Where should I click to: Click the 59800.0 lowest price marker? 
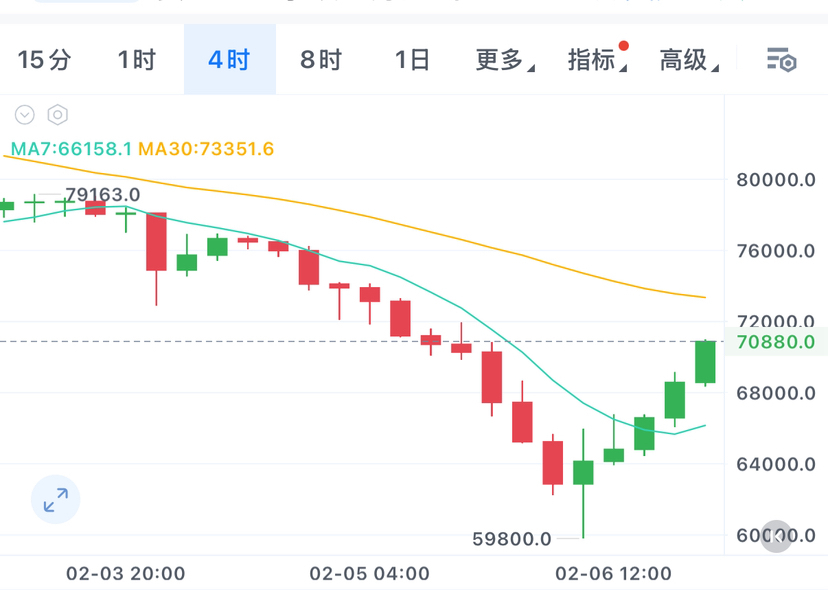[x=512, y=539]
